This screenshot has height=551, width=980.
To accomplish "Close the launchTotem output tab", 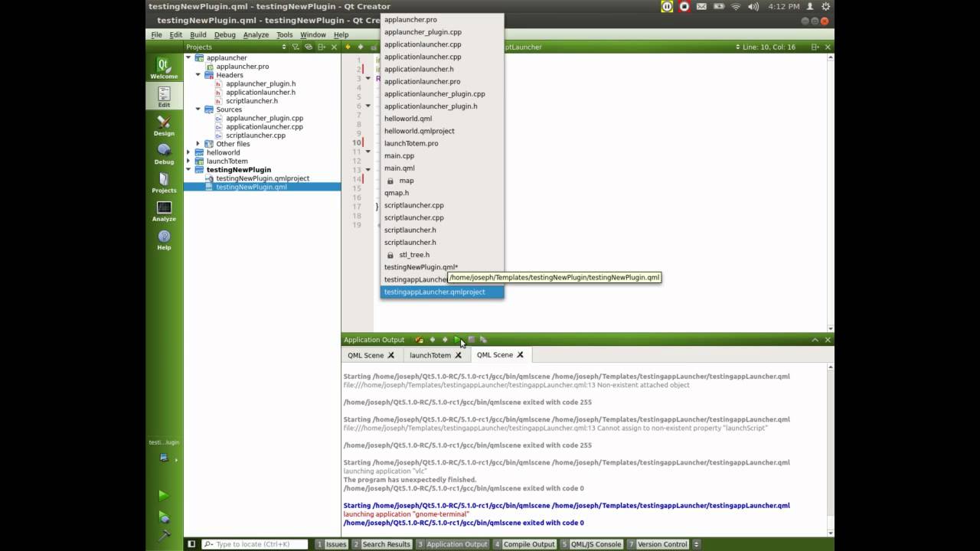I will point(459,355).
